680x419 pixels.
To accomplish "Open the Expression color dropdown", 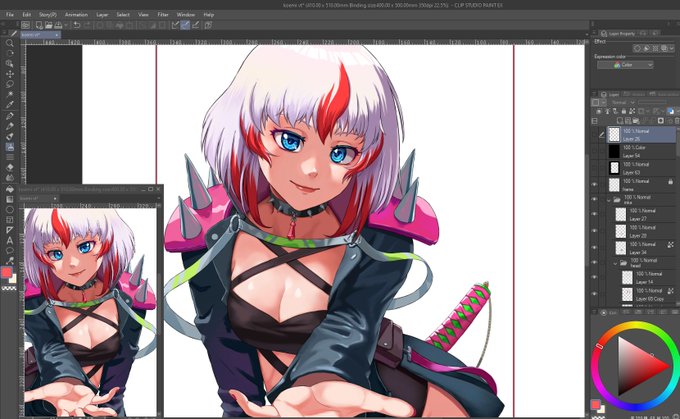I will 625,65.
